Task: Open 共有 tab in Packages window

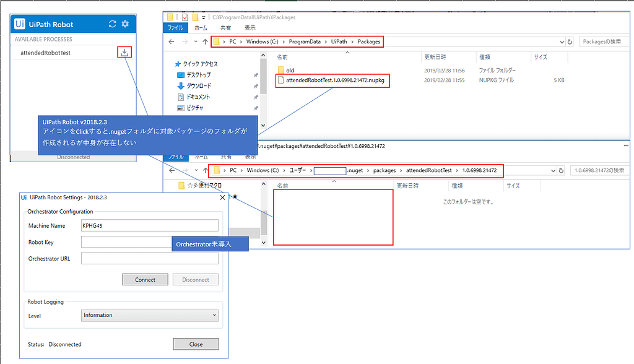Action: (225, 28)
